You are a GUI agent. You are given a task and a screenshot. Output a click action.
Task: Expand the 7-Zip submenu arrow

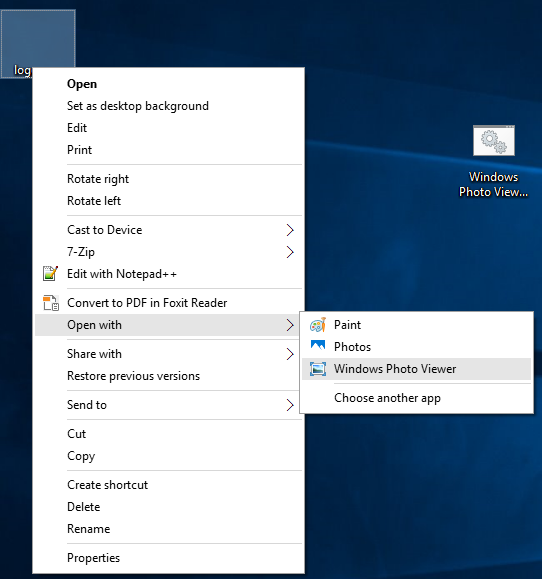click(x=290, y=252)
